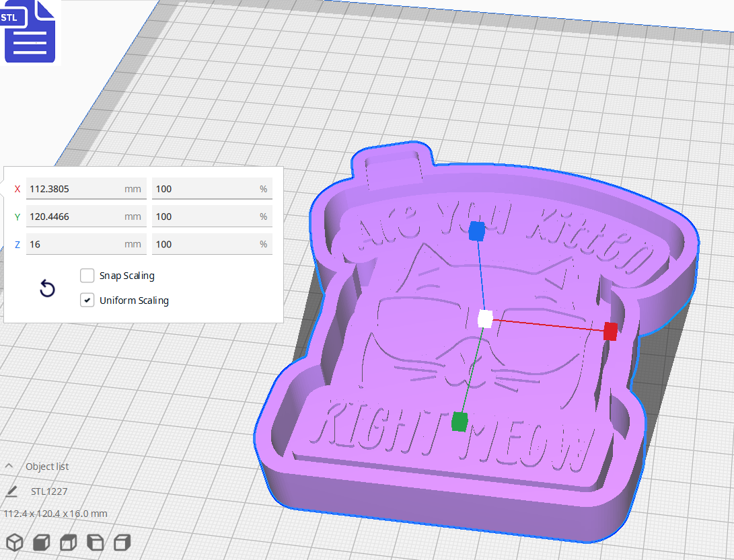Image resolution: width=734 pixels, height=560 pixels.
Task: Reset the model scaling with circular arrow
Action: coord(47,288)
